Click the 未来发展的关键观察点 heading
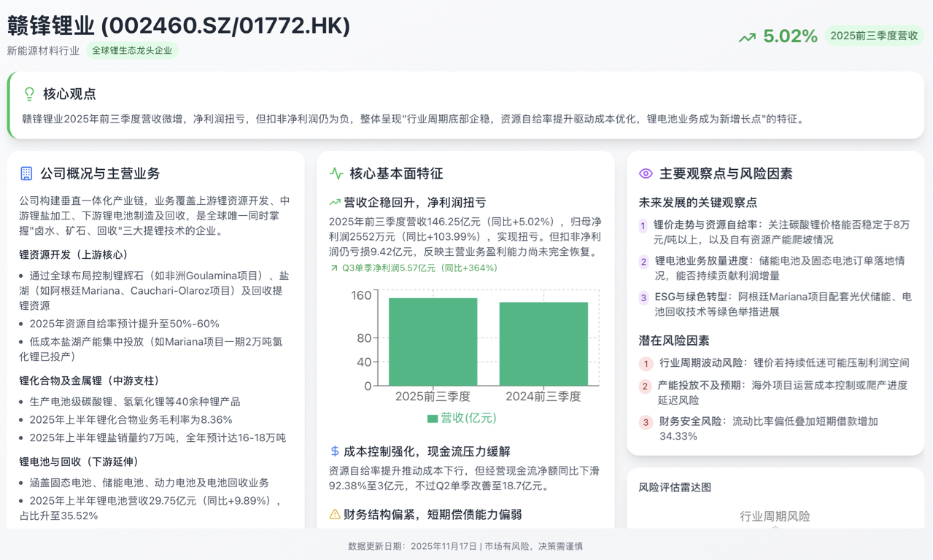 tap(698, 203)
